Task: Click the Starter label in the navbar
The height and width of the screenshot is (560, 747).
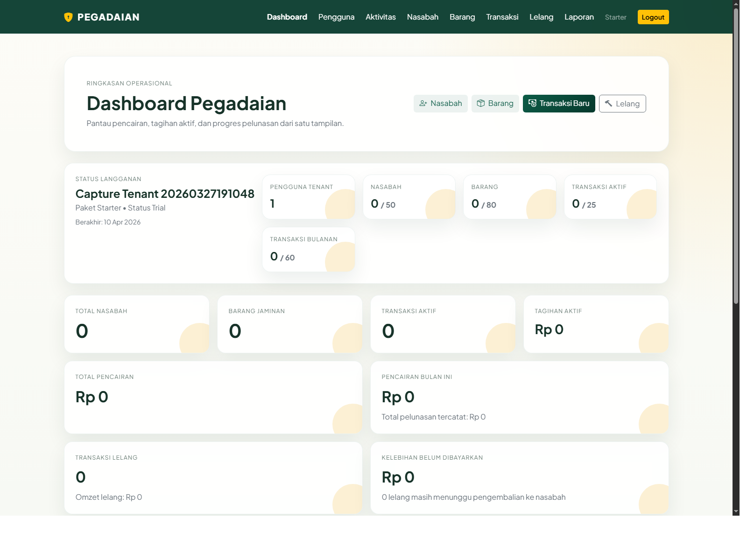Action: point(615,17)
